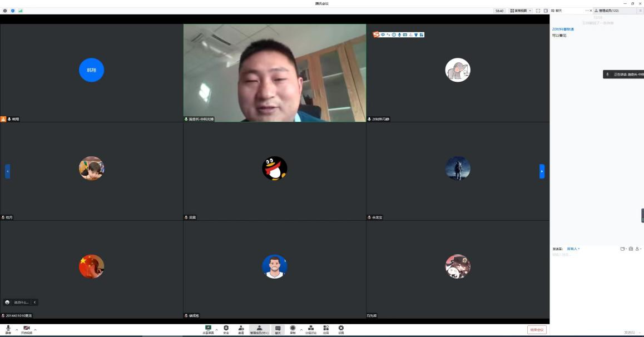The height and width of the screenshot is (337, 644).
Task: Click the Share Screen icon
Action: (208, 329)
